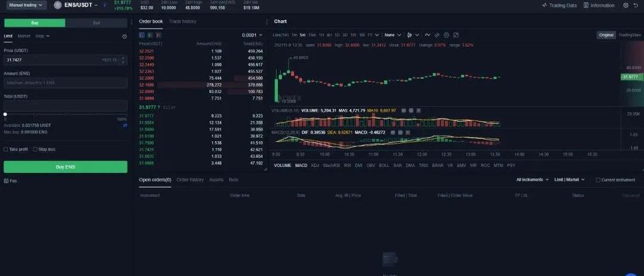Enable the Take profit checkbox
Screen dimensions: 644x276
[6, 150]
